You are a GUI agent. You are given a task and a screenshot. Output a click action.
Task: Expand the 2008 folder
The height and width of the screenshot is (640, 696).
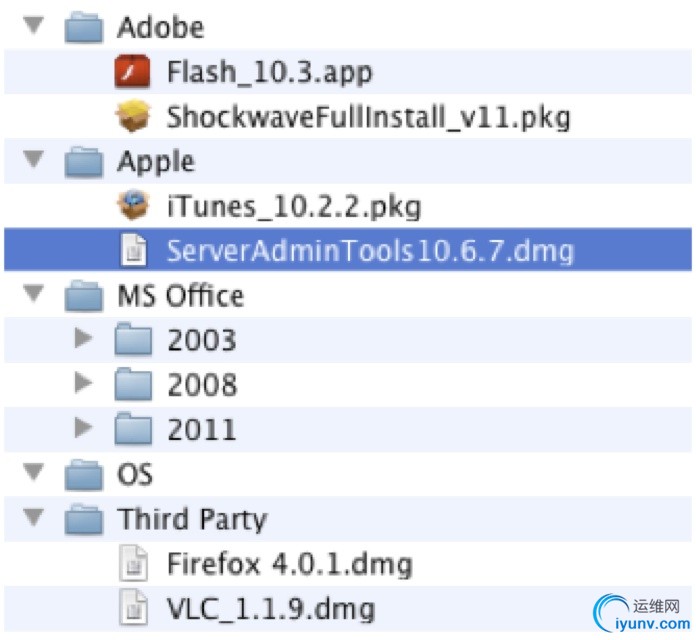pos(83,383)
